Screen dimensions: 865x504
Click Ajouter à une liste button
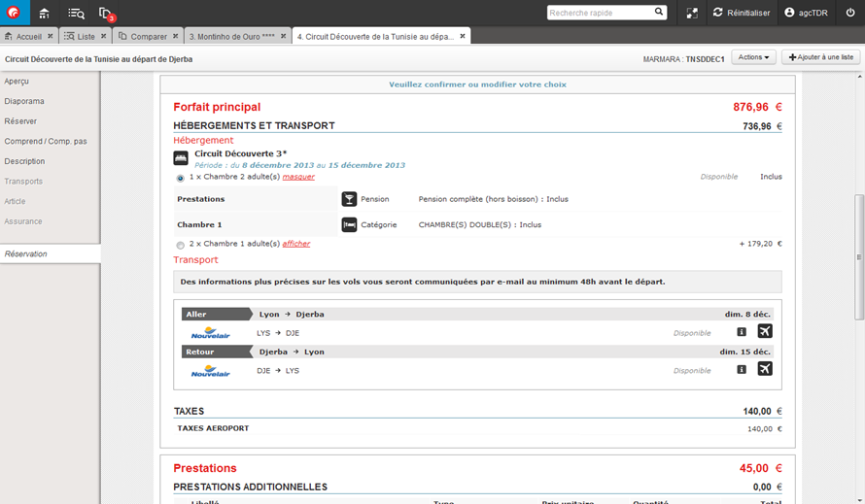820,57
